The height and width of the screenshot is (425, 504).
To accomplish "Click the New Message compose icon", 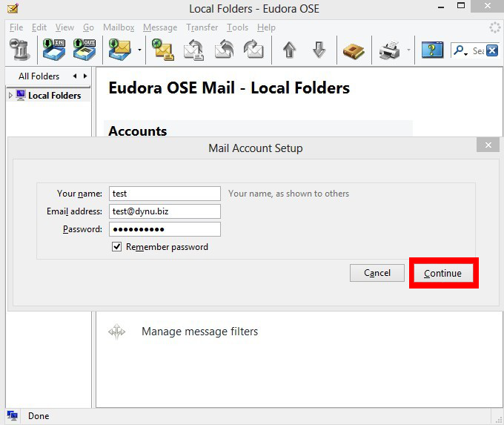I will pos(162,50).
